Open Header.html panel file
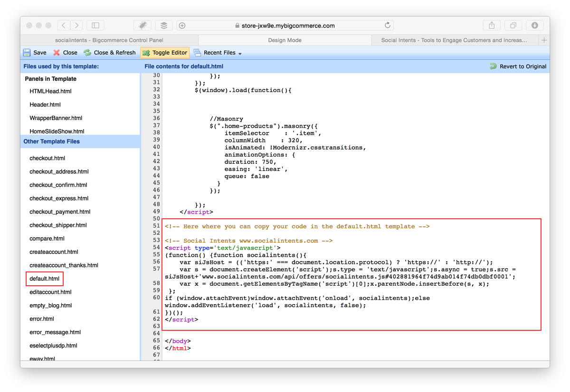Screen dimensions: 570x392 click(x=45, y=104)
